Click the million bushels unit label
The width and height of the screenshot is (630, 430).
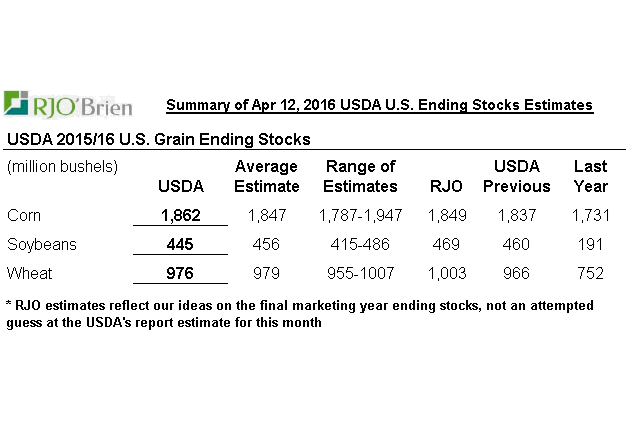pyautogui.click(x=62, y=166)
